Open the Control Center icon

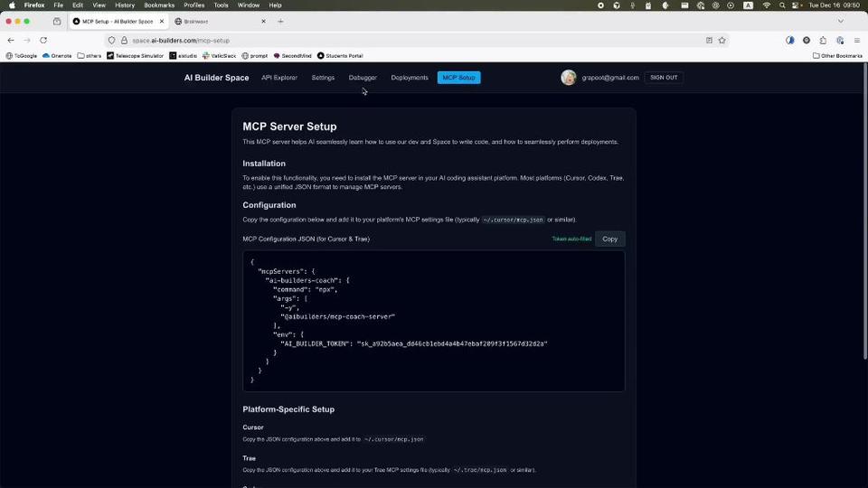pyautogui.click(x=796, y=5)
